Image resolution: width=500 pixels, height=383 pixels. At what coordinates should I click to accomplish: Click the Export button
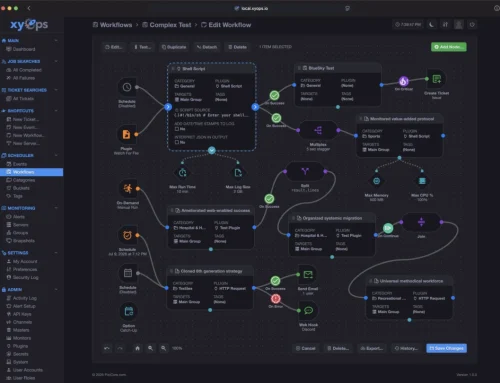372,348
